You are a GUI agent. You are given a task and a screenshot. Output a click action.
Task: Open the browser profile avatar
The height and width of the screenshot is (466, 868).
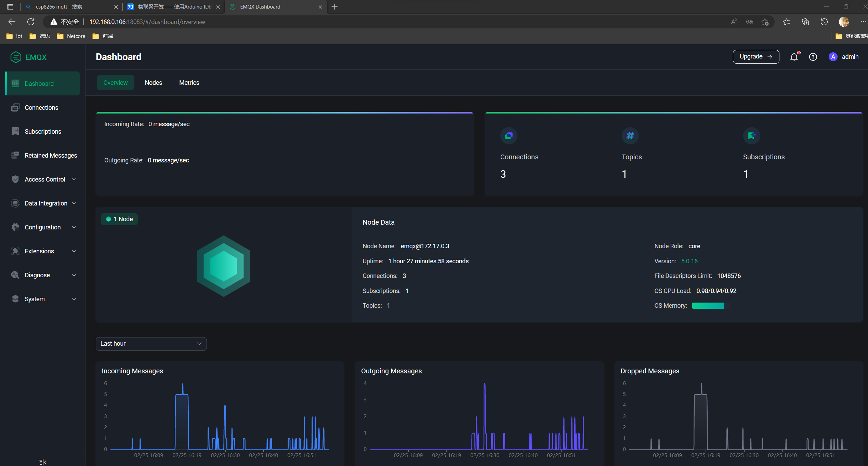(x=844, y=22)
